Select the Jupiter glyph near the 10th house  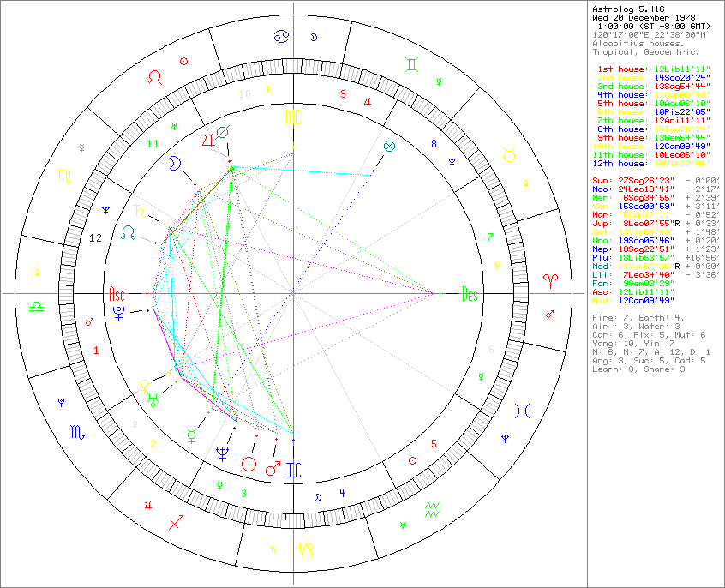(208, 141)
